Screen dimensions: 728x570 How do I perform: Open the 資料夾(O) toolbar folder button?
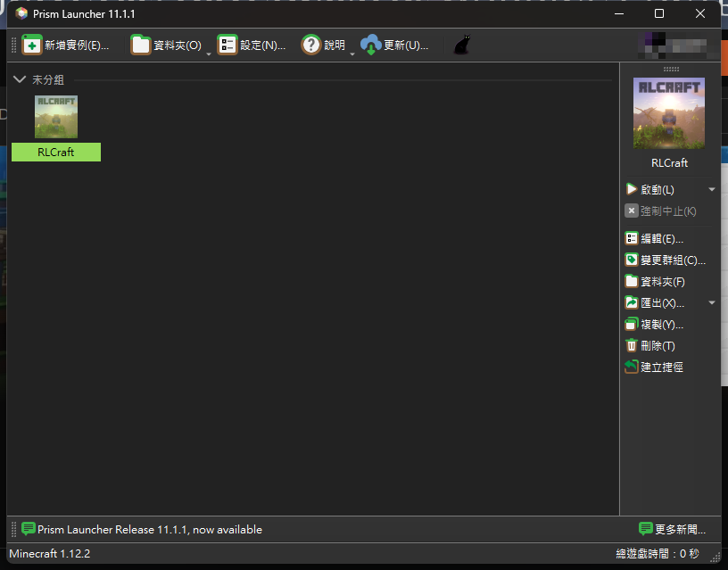[166, 45]
